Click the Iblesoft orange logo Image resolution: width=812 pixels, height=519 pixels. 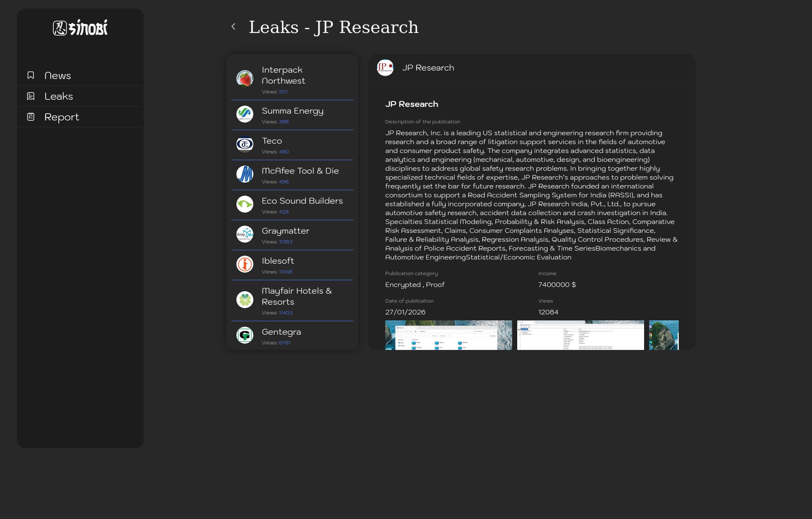click(x=244, y=264)
